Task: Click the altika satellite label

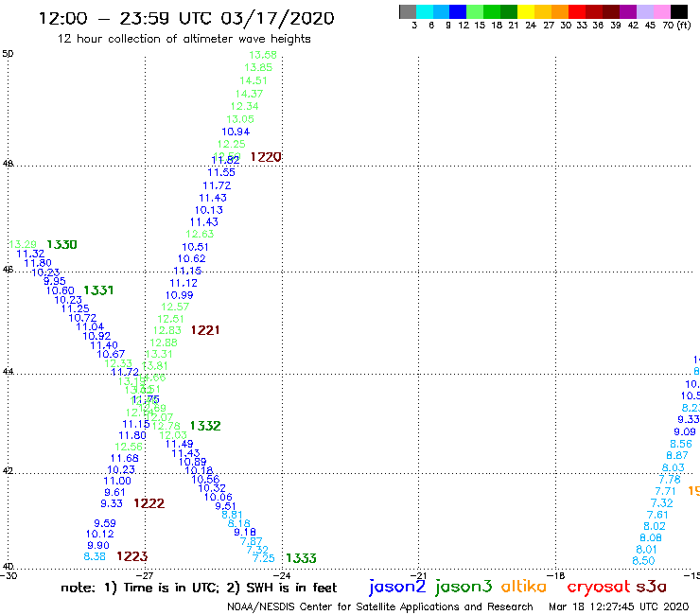Action: point(524,587)
